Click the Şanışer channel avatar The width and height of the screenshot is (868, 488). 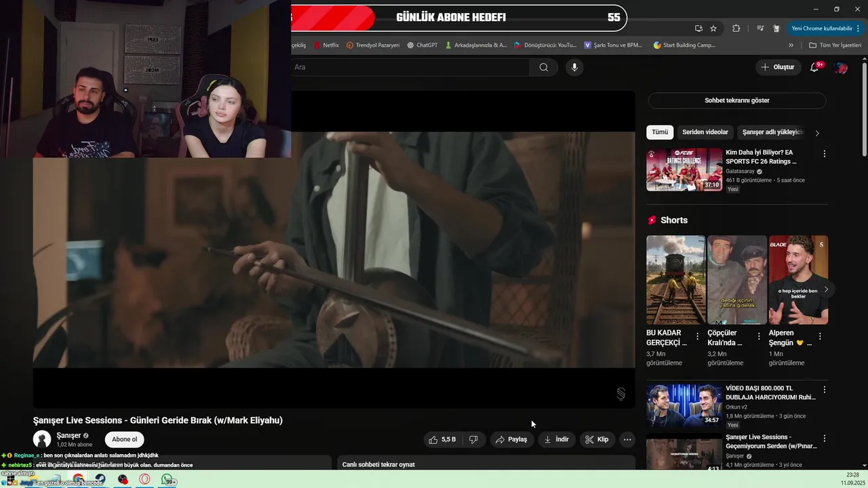point(42,439)
